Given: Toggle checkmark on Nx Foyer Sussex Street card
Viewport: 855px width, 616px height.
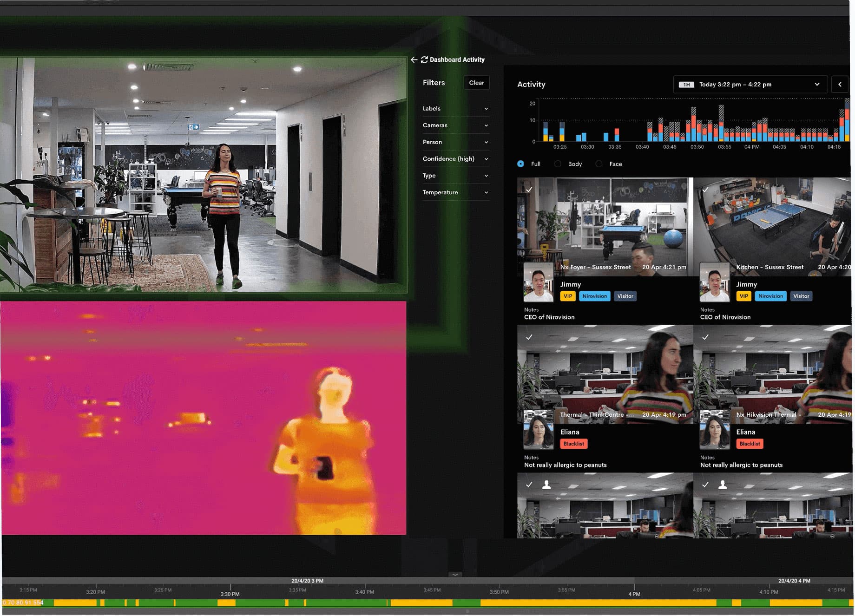Looking at the screenshot, I should (529, 190).
